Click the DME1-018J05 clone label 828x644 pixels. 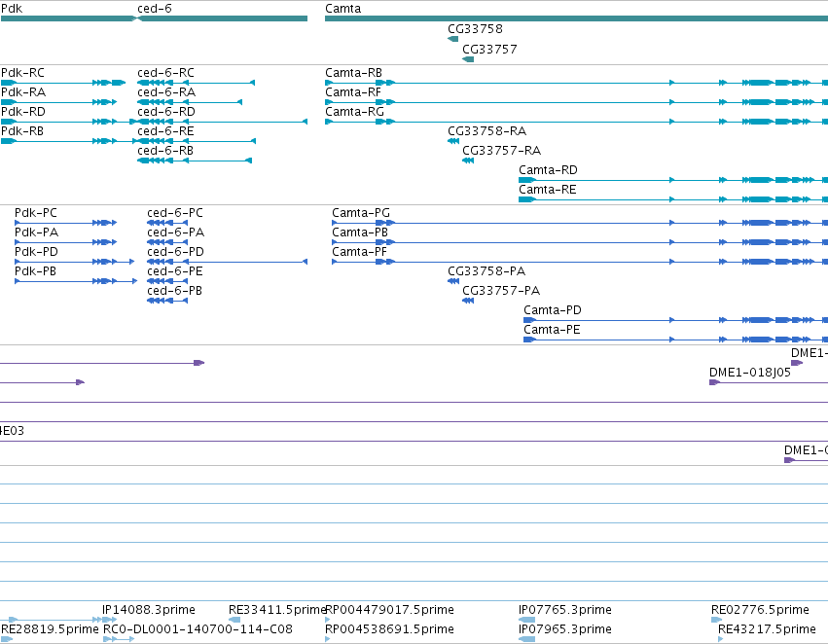click(750, 373)
